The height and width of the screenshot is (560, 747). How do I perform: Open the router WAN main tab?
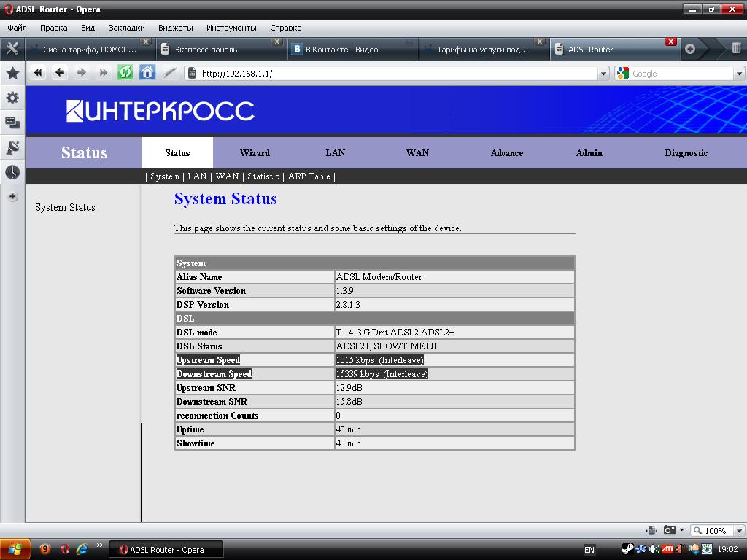click(x=417, y=153)
